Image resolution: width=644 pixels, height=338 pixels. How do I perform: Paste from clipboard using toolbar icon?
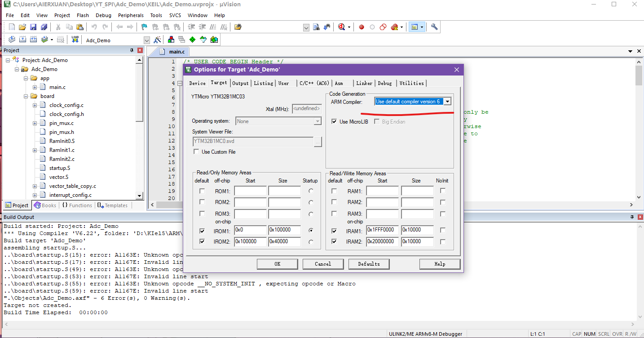point(79,27)
